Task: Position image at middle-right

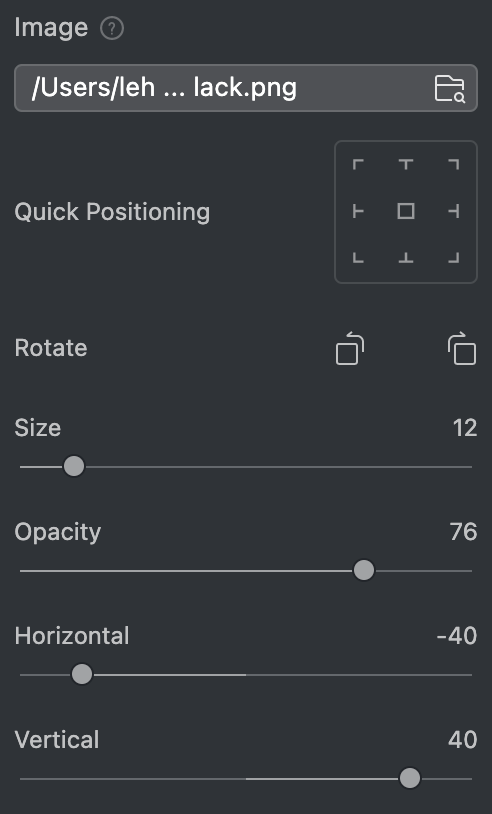Action: pos(454,211)
